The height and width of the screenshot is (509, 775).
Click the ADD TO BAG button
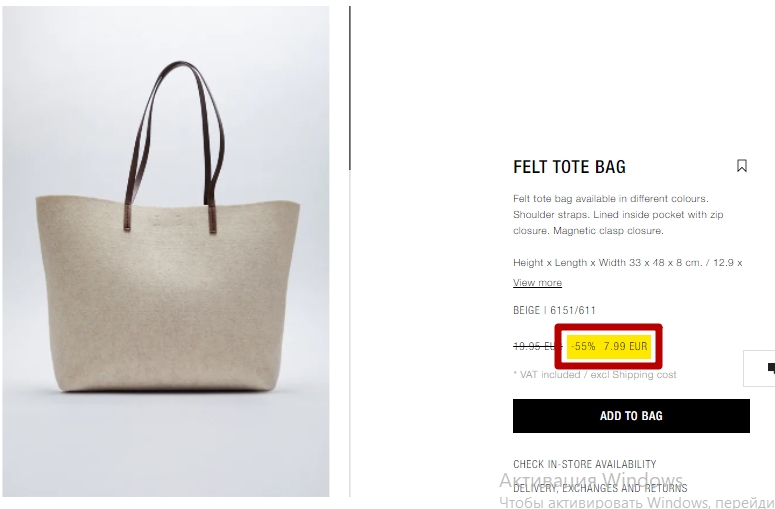tap(631, 416)
